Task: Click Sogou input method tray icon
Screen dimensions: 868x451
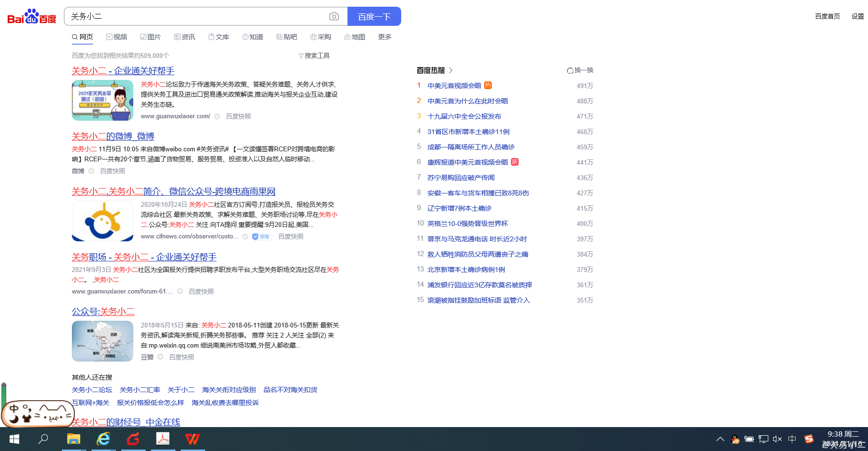Action: tap(809, 439)
